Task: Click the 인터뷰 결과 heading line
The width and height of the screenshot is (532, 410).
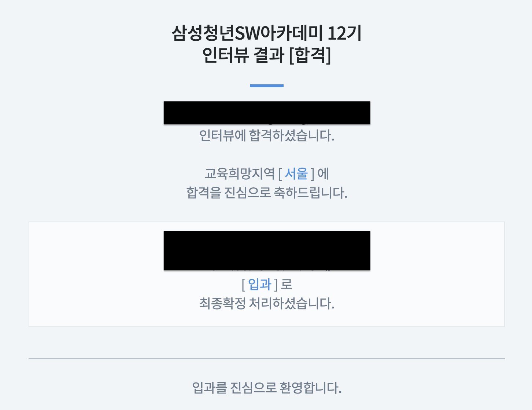Action: 266,55
